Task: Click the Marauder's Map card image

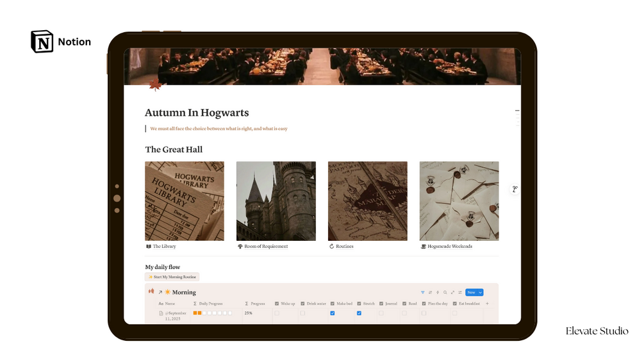Action: coord(368,201)
